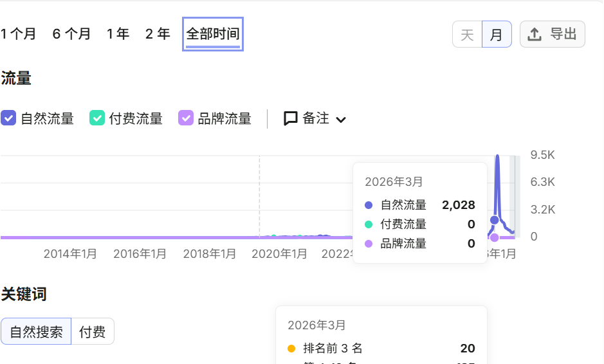Select the 全部时间 time range tab
604x364 pixels.
(213, 34)
